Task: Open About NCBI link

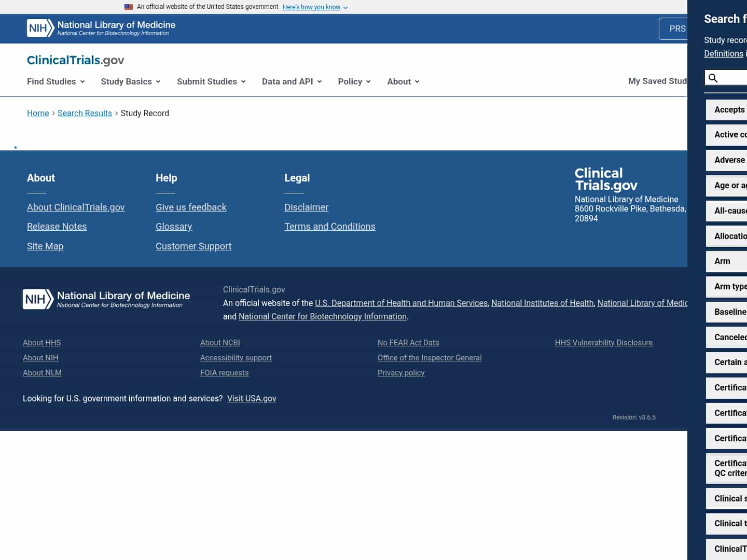Action: tap(220, 343)
